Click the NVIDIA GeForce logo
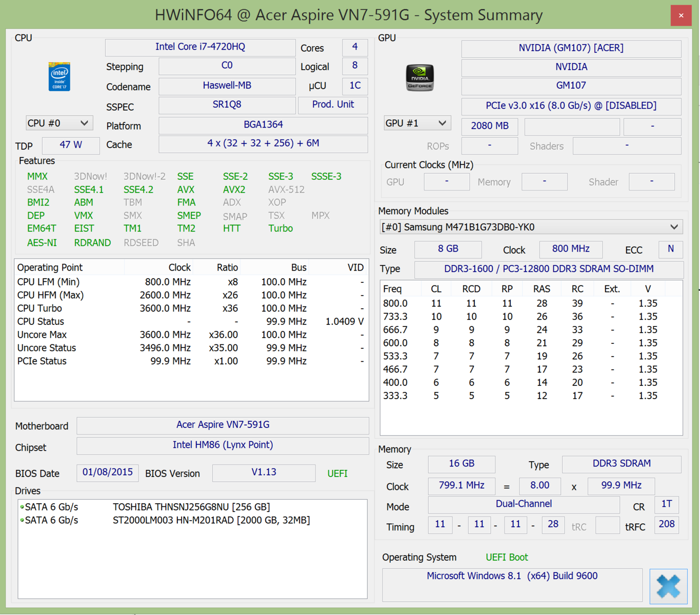This screenshot has height=615, width=700. coord(419,78)
